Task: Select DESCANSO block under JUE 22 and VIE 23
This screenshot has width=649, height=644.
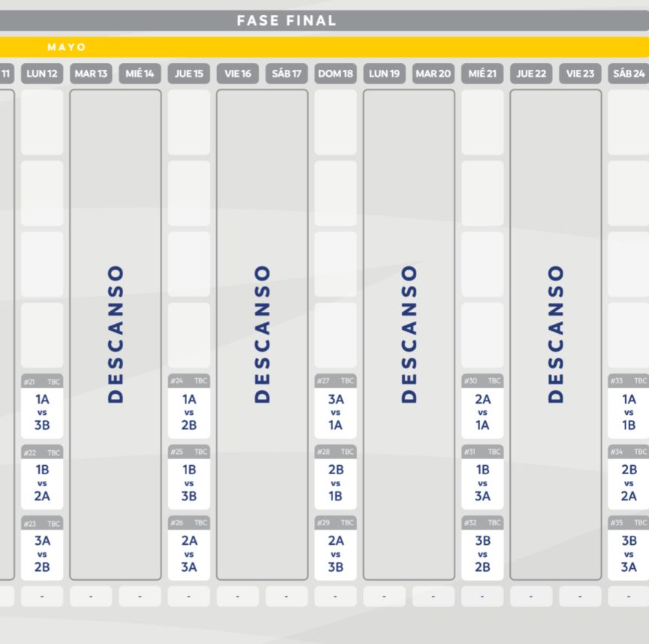Action: pos(555,334)
